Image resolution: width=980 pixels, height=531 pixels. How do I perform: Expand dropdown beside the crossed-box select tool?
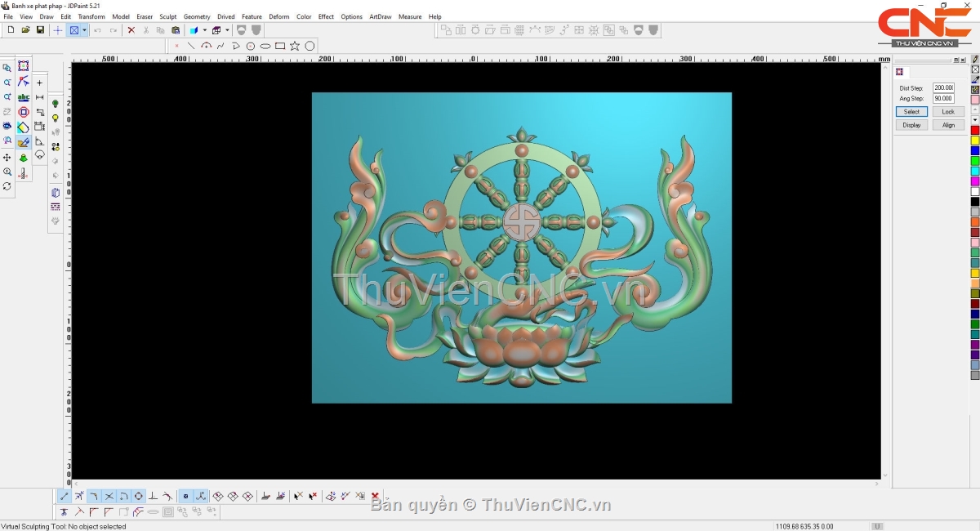coord(84,30)
